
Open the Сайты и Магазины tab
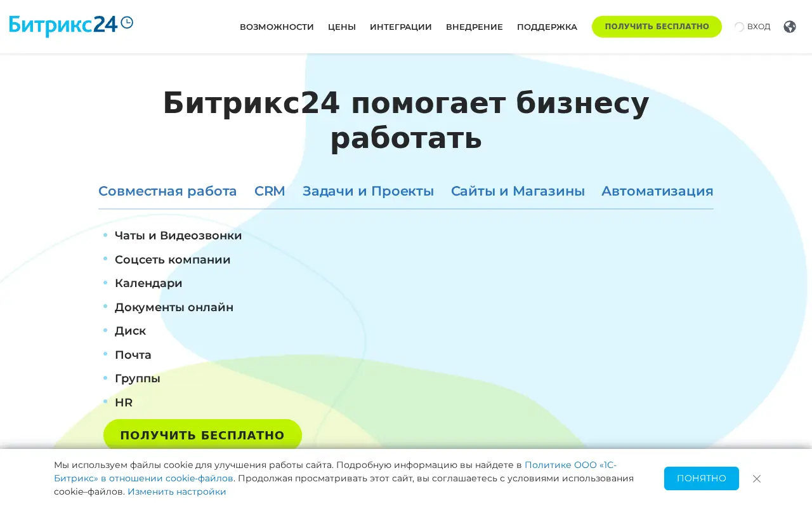(x=518, y=191)
